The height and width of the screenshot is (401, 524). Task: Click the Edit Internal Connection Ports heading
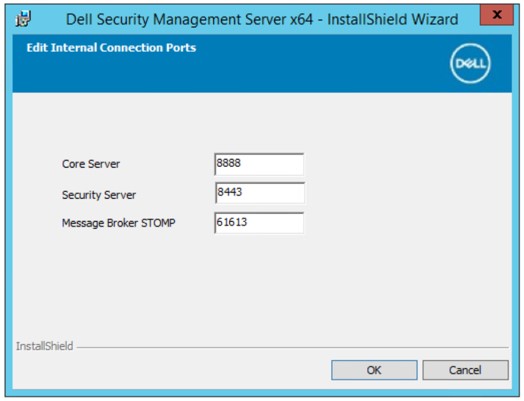(111, 48)
